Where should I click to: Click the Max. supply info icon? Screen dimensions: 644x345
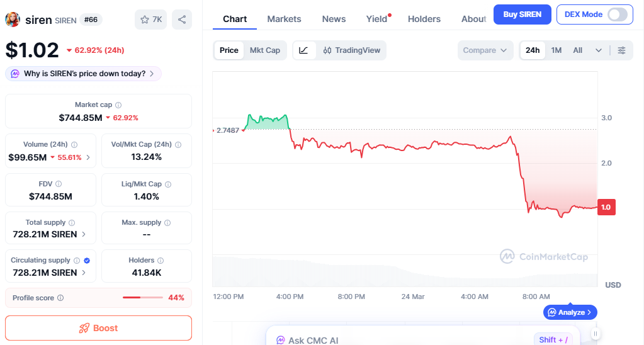(167, 223)
